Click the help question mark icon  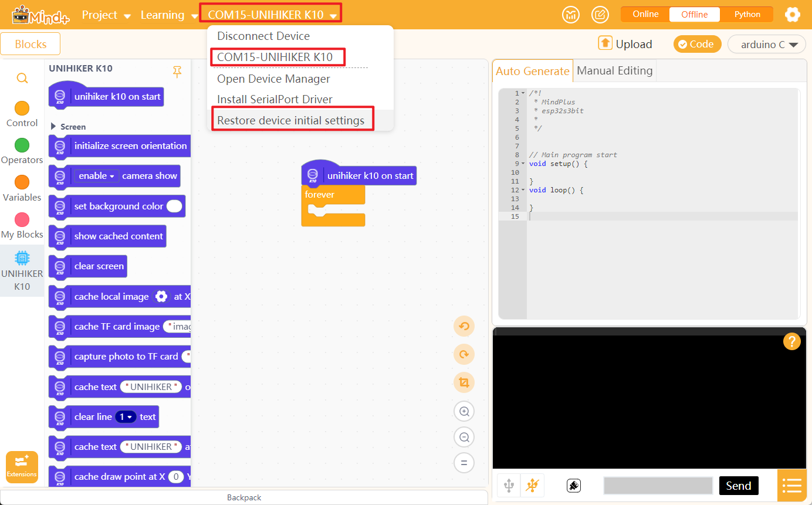[791, 341]
